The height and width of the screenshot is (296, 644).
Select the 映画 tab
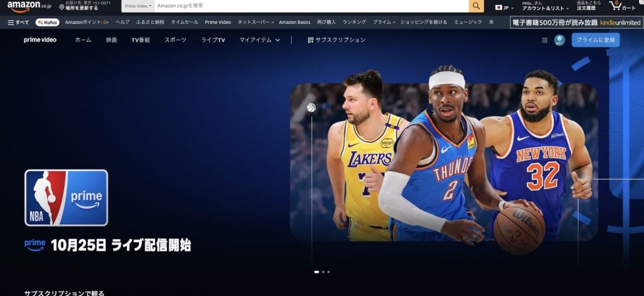(111, 40)
